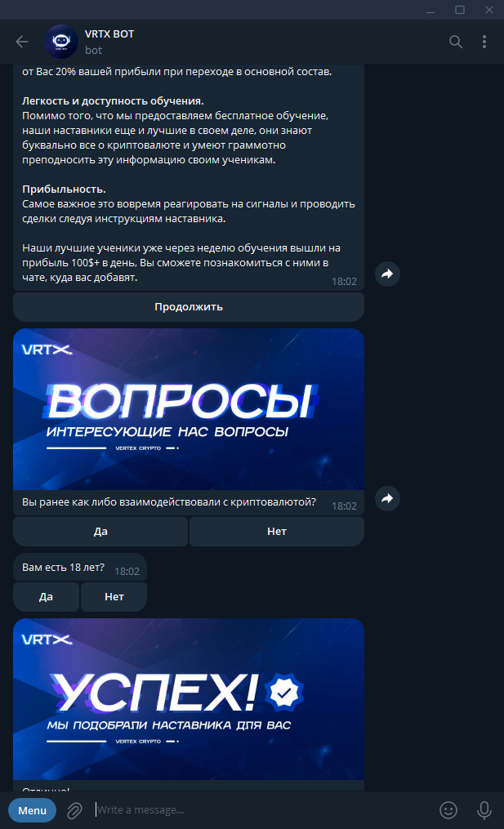
Task: Open the УСПЕХ! banner image
Action: point(189,699)
